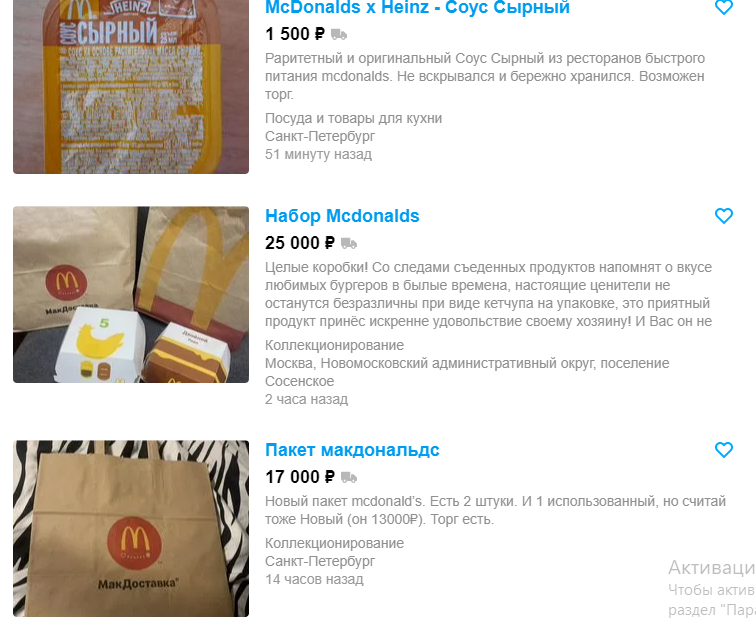The width and height of the screenshot is (756, 629).
Task: Click category Посуда и товары для кухни
Action: [353, 118]
